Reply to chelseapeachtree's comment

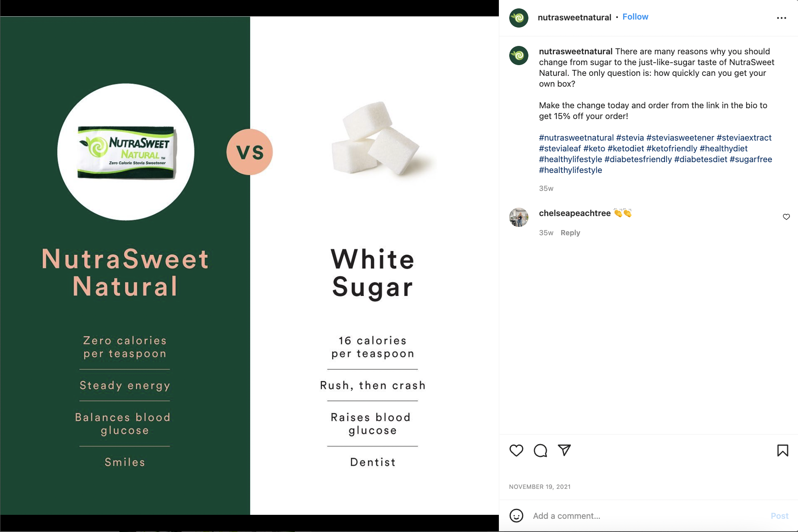click(570, 233)
